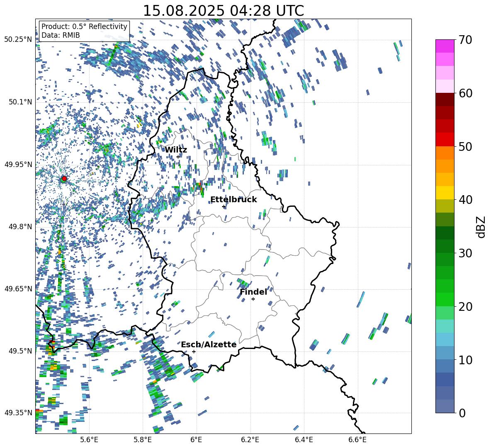Pick the bright red 50–52 dBZ band
This screenshot has height=448, width=491.
445,140
